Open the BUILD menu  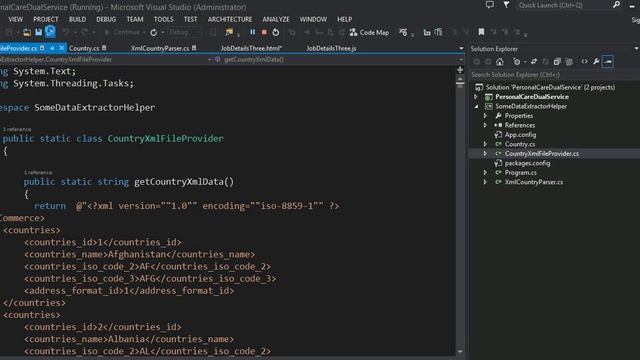point(77,19)
